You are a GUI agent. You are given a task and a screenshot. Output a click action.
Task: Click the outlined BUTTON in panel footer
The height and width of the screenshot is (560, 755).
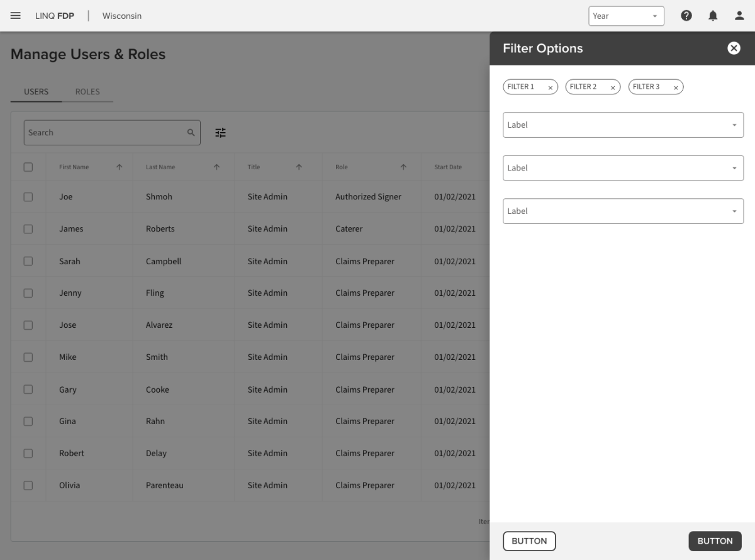tap(529, 541)
